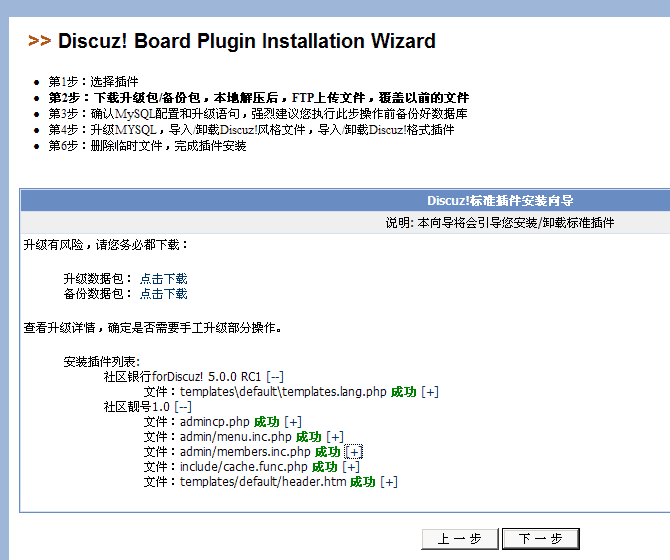Screen dimensions: 670x560
Task: Select the 第1步：选择插件 step text
Action: point(93,82)
